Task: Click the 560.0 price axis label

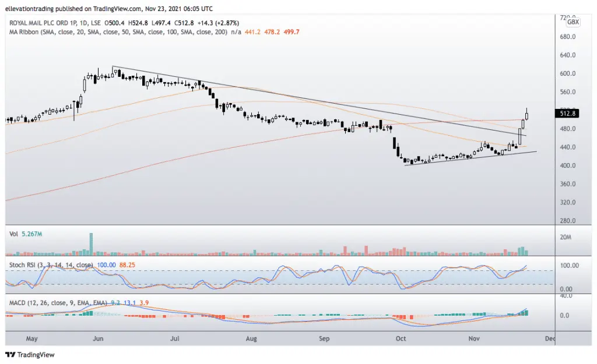Action: pyautogui.click(x=568, y=91)
